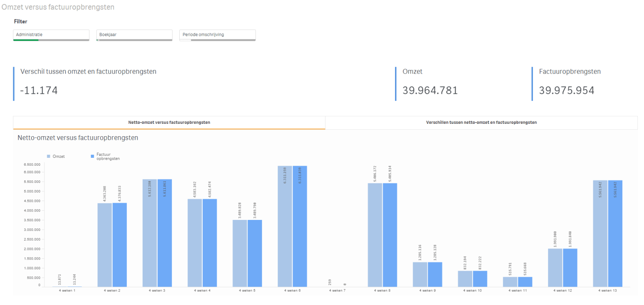Select the Omzet KPI value 39.964.781

430,90
